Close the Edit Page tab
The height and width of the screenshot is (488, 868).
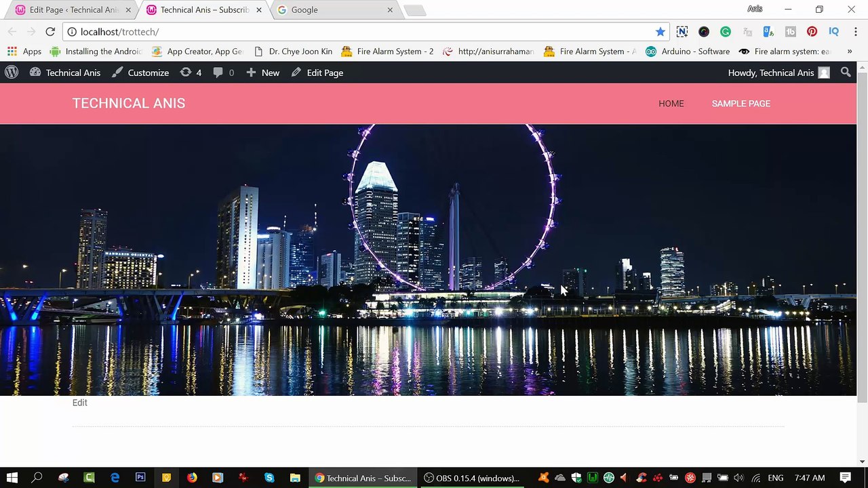point(128,10)
